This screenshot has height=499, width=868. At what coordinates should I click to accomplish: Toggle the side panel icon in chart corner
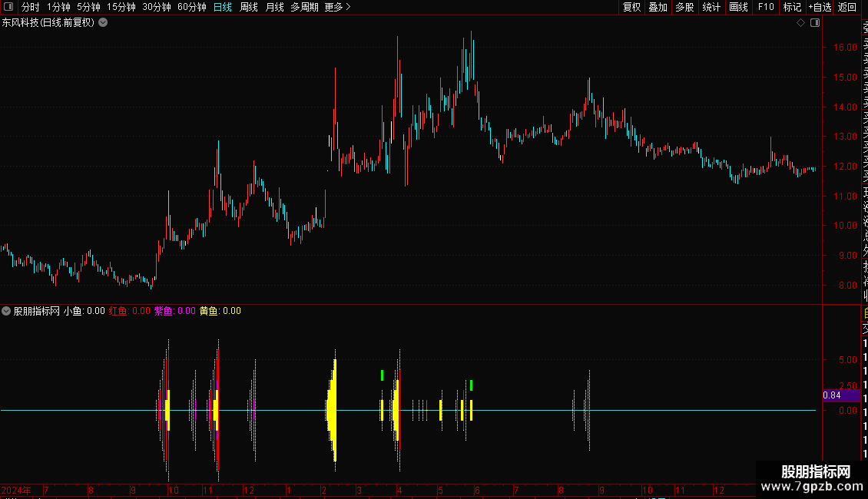pyautogui.click(x=815, y=23)
